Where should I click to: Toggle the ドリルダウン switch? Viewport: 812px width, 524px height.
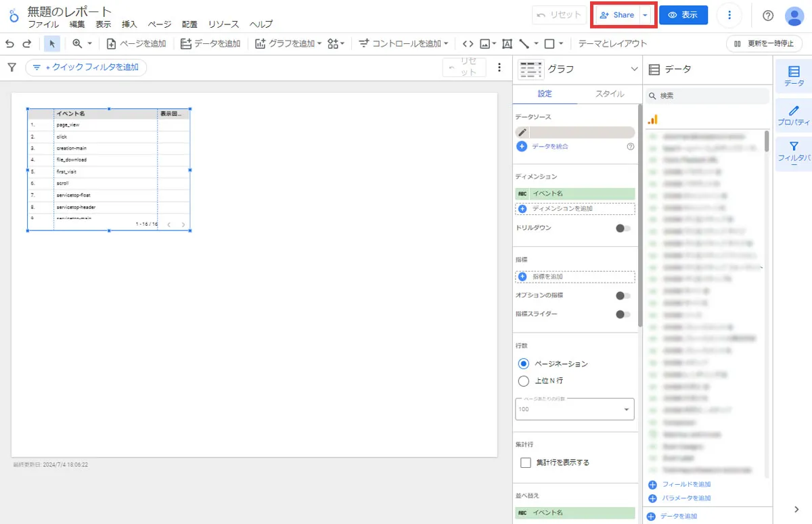(x=623, y=229)
